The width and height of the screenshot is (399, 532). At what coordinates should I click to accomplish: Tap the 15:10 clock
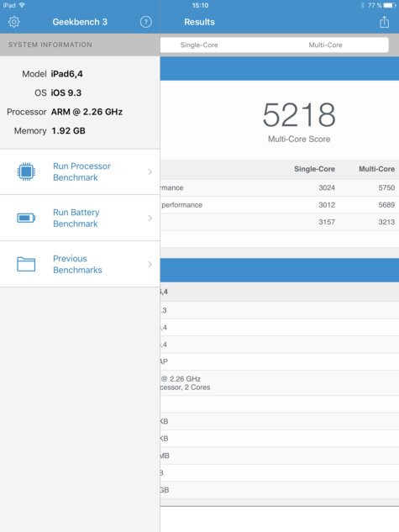[200, 5]
